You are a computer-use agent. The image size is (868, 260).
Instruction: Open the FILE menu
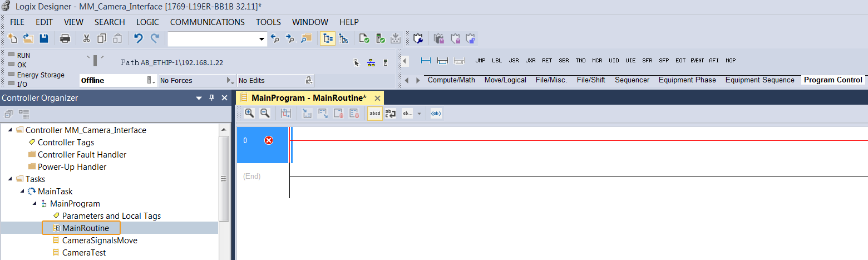(x=17, y=22)
